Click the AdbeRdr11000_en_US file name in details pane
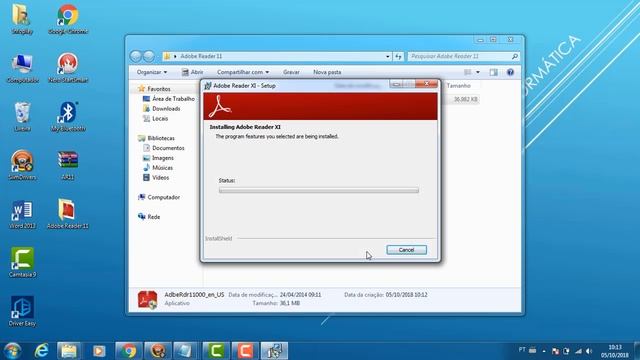 [x=194, y=294]
